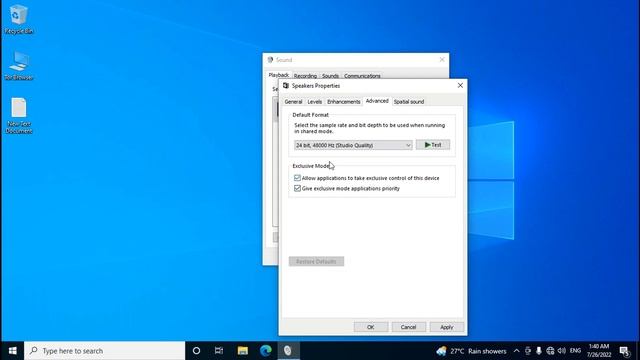Click Cancel in Speakers Properties
The width and height of the screenshot is (640, 360).
[x=408, y=327]
